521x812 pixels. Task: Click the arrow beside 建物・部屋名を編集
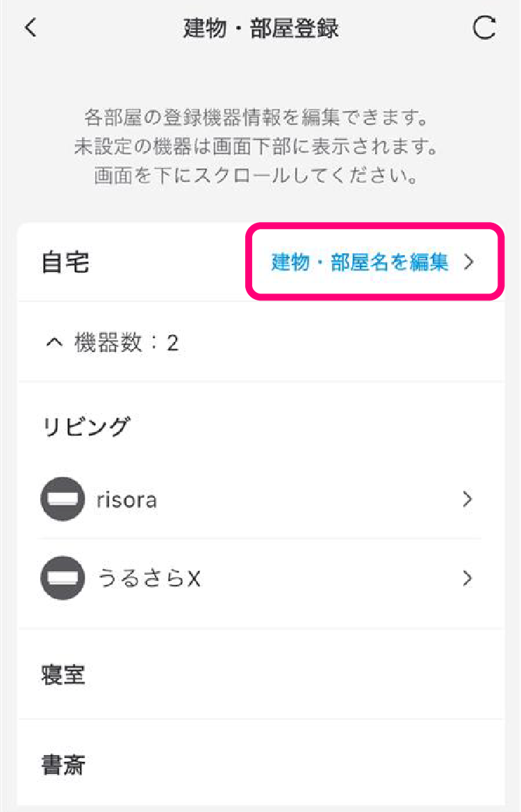click(x=469, y=262)
